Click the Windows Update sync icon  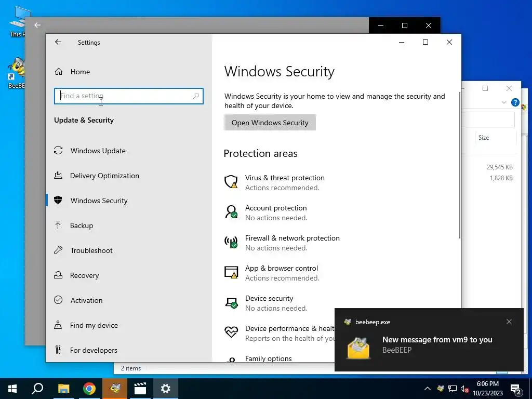[x=58, y=150]
